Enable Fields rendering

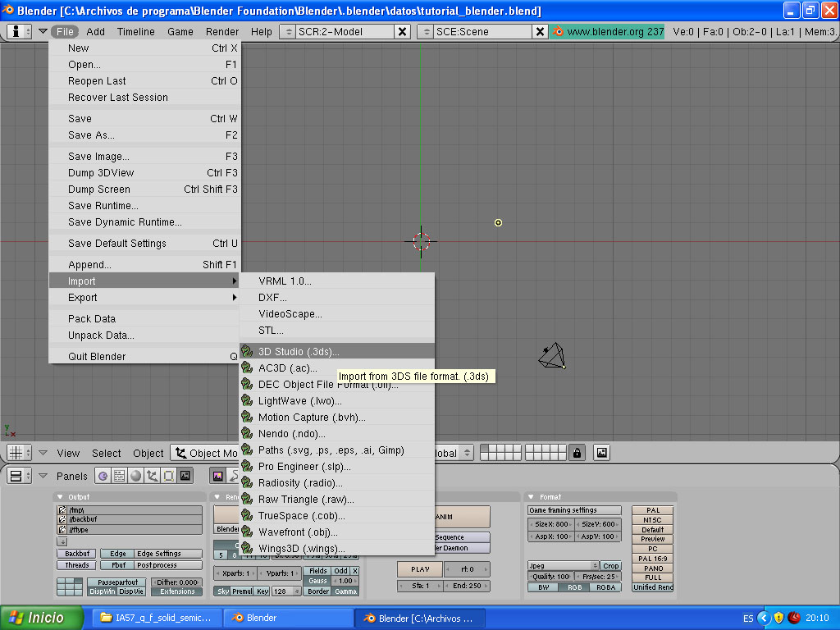coord(317,571)
